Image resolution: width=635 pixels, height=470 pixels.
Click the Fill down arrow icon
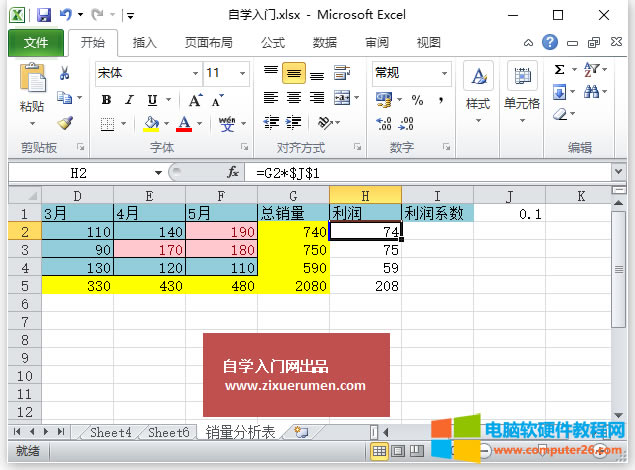(x=559, y=92)
